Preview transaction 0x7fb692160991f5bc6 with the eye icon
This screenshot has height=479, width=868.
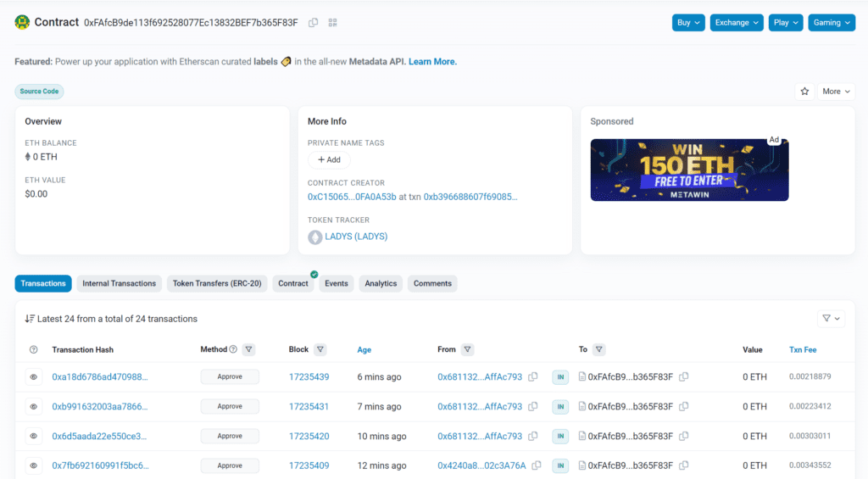point(34,465)
